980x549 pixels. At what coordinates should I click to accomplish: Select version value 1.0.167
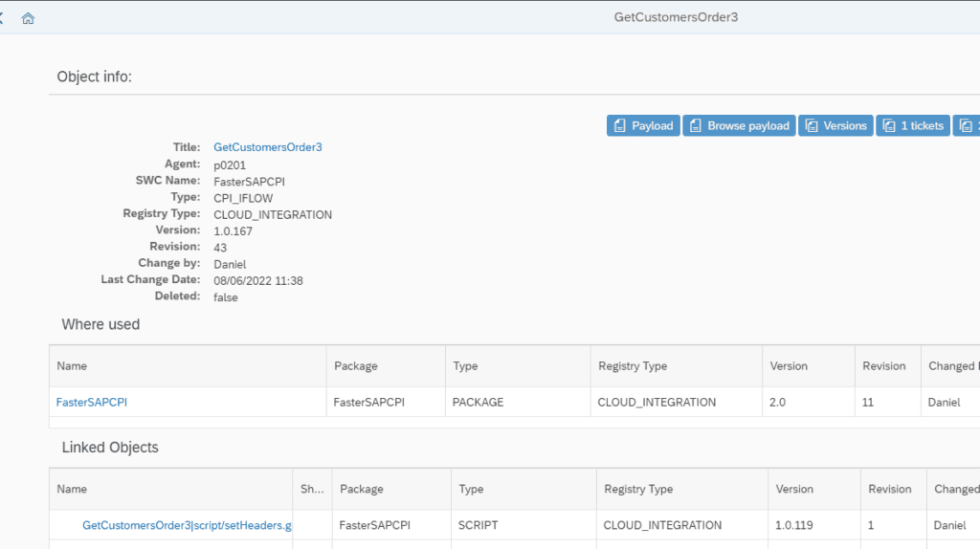[234, 231]
